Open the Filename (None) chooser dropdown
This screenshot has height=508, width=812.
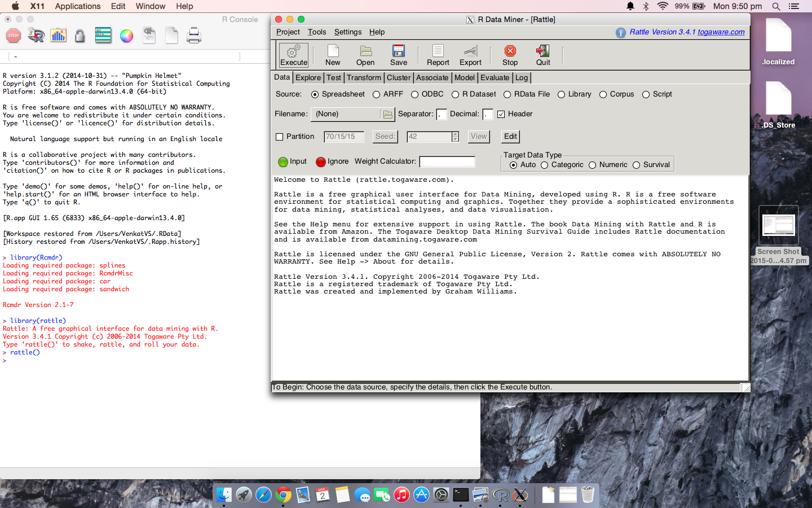coord(352,114)
